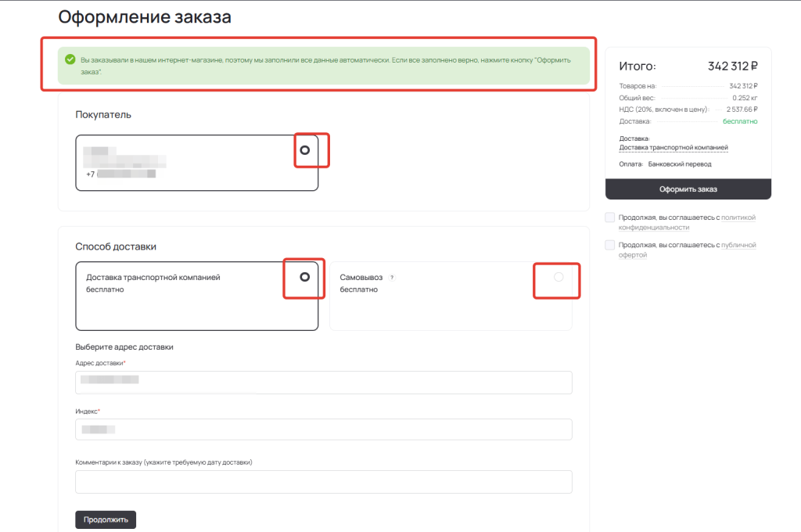Viewport: 801px width, 532px height.
Task: Click the Доставка транспортной компанией delivery card
Action: point(196,296)
